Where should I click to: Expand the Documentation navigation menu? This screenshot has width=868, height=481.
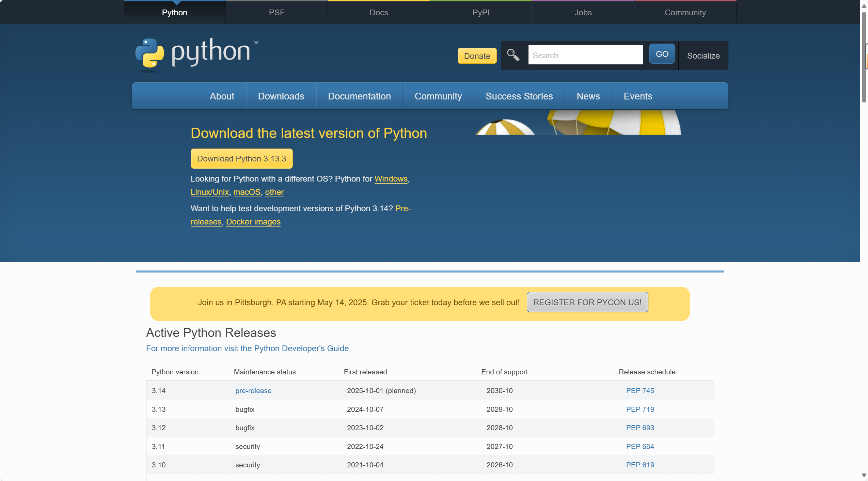coord(359,96)
